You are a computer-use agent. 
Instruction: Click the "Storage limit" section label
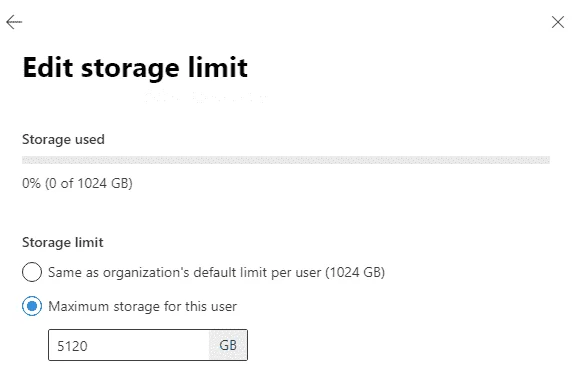(63, 243)
